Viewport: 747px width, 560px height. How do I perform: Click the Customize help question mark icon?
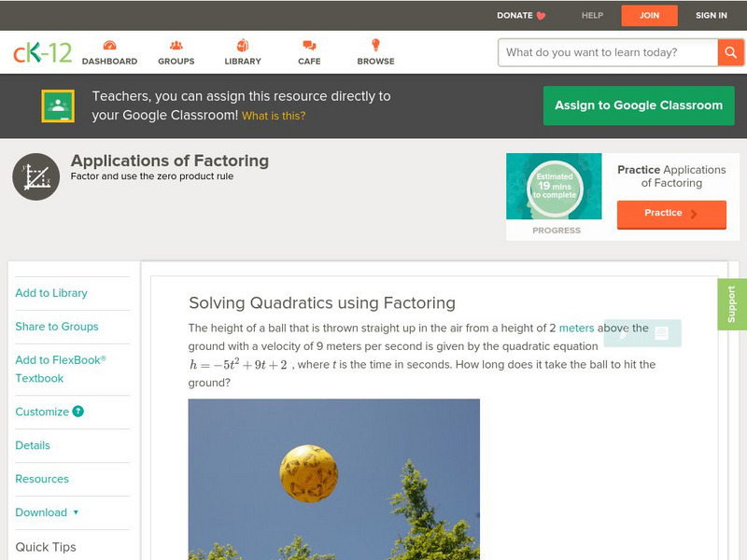click(x=78, y=412)
